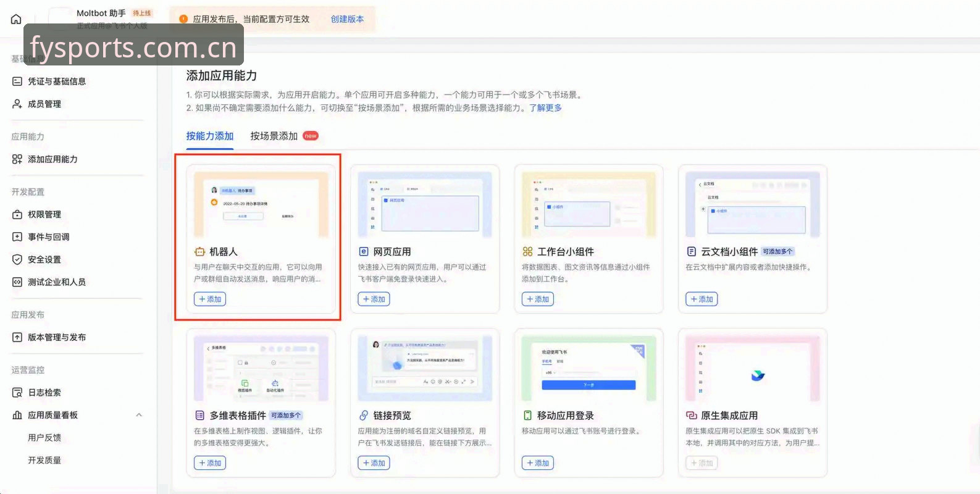Viewport: 980px width, 494px height.
Task: Click the 测试企业和人员 icon
Action: pos(17,282)
